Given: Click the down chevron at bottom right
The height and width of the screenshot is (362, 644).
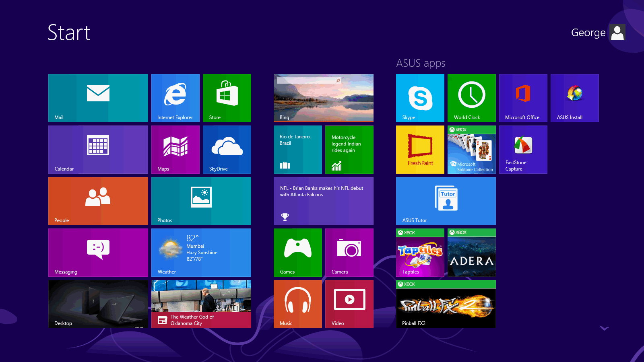Looking at the screenshot, I should [604, 328].
